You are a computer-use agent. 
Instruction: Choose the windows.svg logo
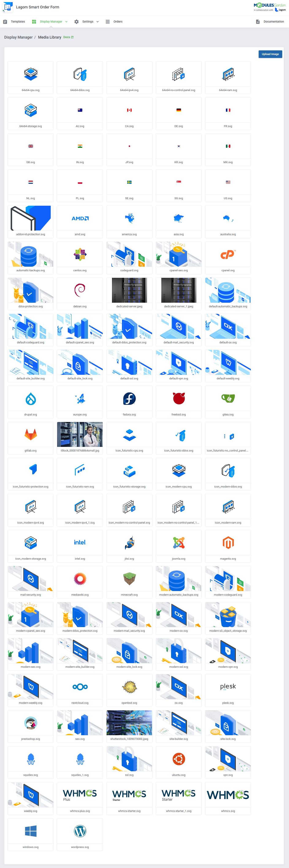31,831
